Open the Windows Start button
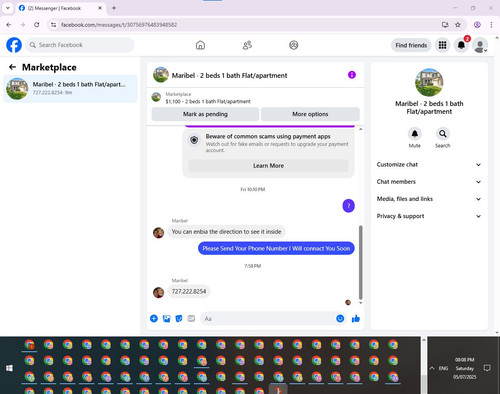Image resolution: width=500 pixels, height=394 pixels. point(9,368)
